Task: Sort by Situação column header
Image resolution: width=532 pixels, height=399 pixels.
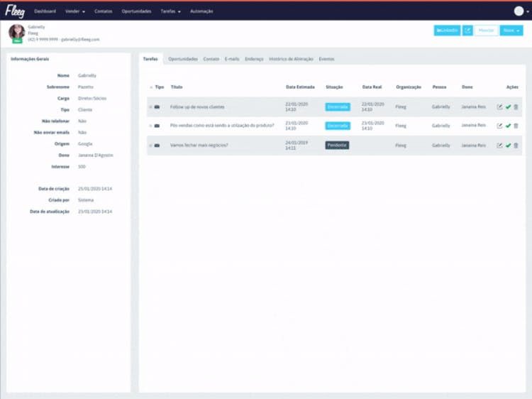Action: (334, 87)
